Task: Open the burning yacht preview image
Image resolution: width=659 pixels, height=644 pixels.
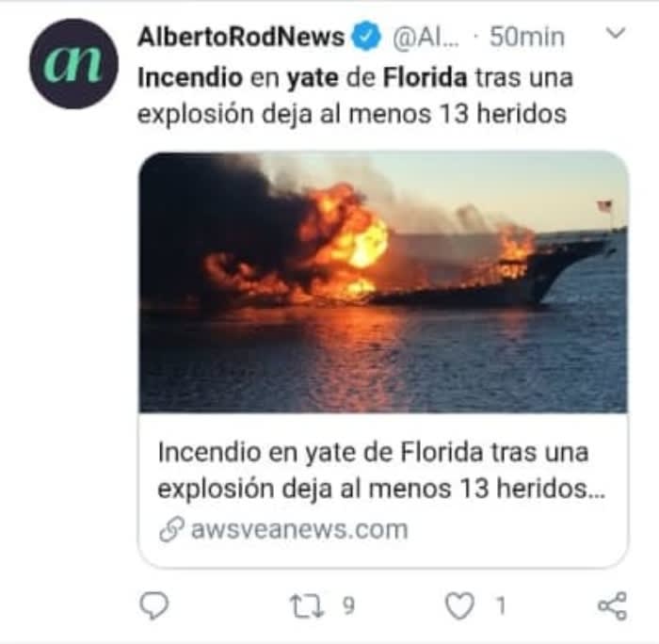Action: (383, 282)
